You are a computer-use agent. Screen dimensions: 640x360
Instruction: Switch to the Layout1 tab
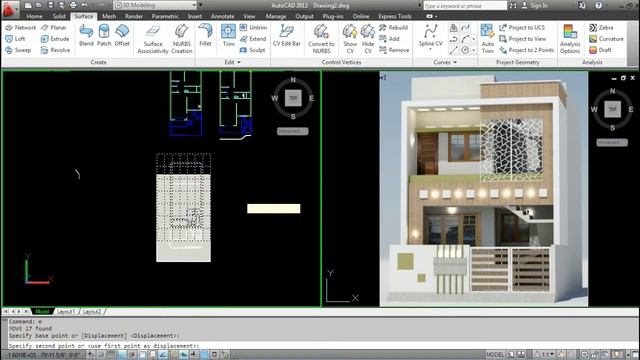66,311
